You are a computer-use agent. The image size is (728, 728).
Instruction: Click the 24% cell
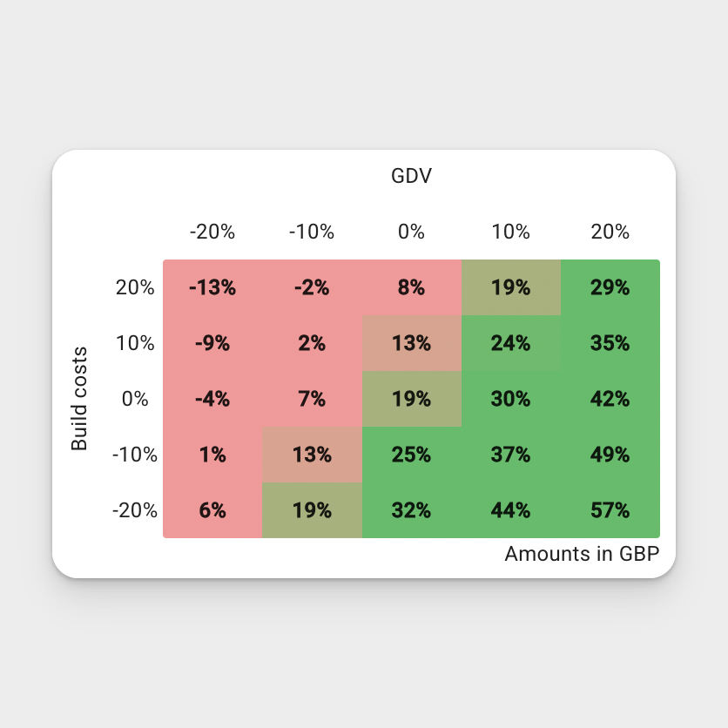[x=510, y=343]
